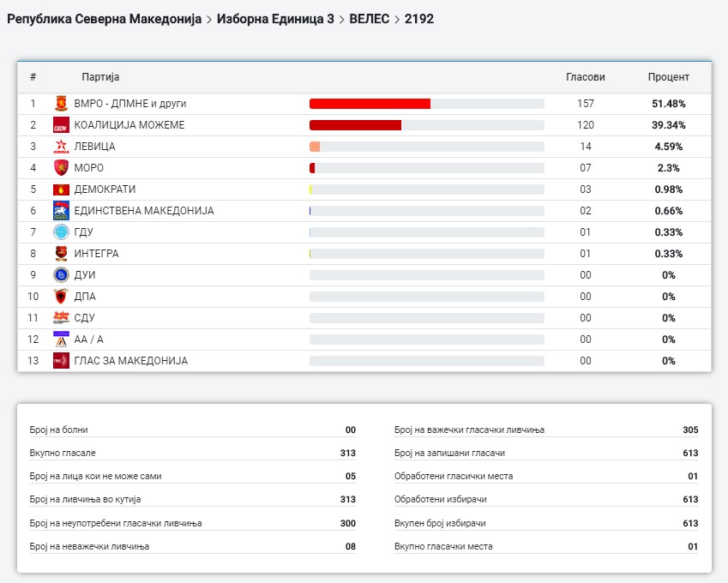
Task: Select the ИНТЕГРА party row name
Action: click(x=96, y=254)
